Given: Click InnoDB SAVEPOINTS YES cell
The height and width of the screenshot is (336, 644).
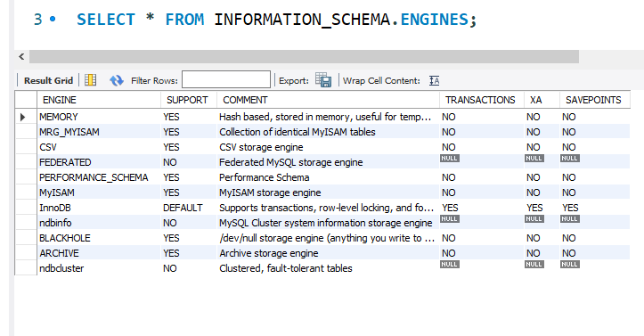Looking at the screenshot, I should (595, 208).
